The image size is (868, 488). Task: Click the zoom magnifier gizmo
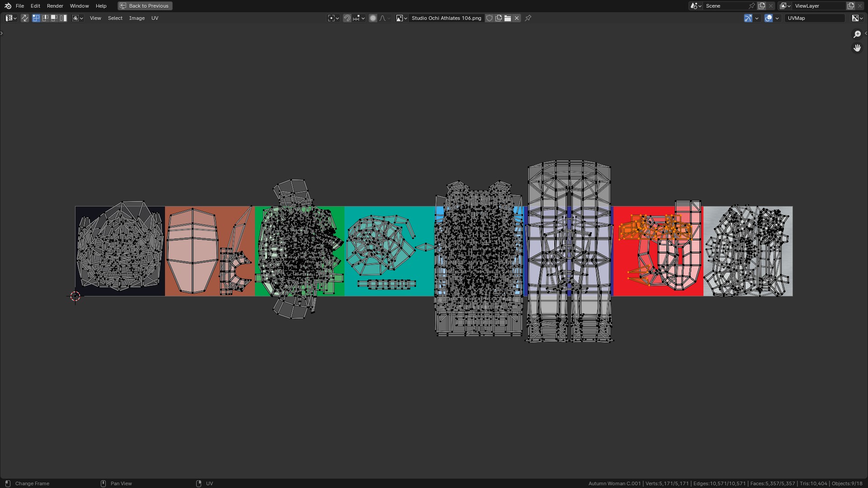pyautogui.click(x=857, y=34)
